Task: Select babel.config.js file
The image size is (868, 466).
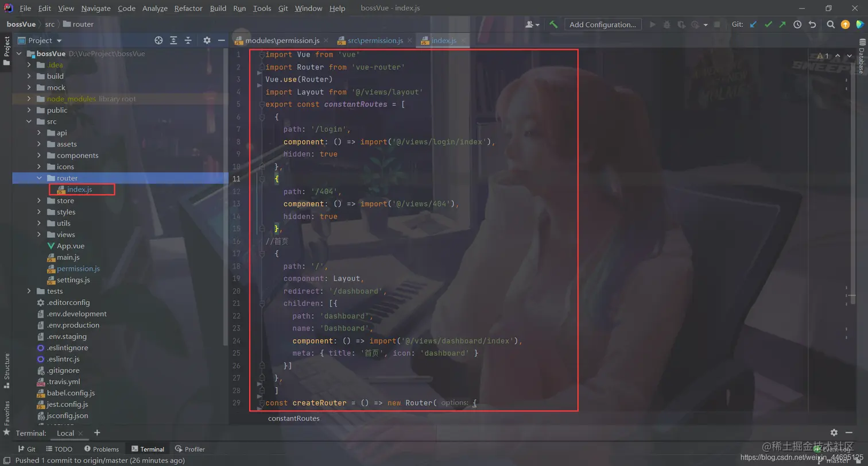Action: coord(71,393)
